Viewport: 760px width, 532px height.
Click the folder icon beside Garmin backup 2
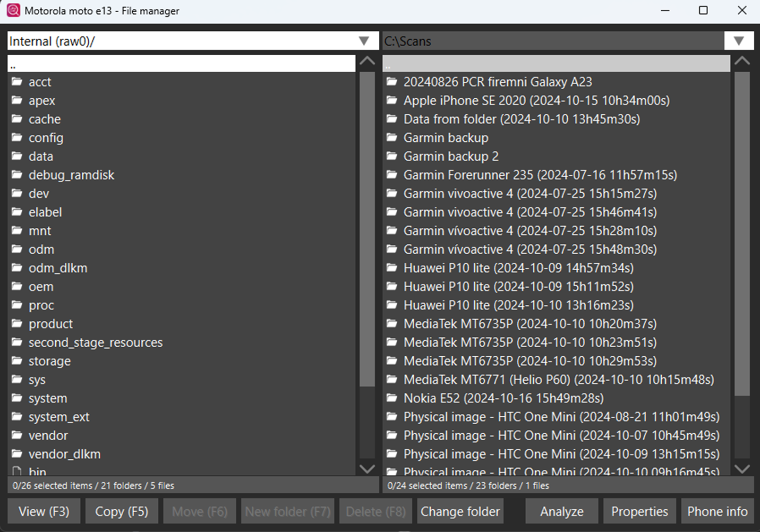[392, 156]
